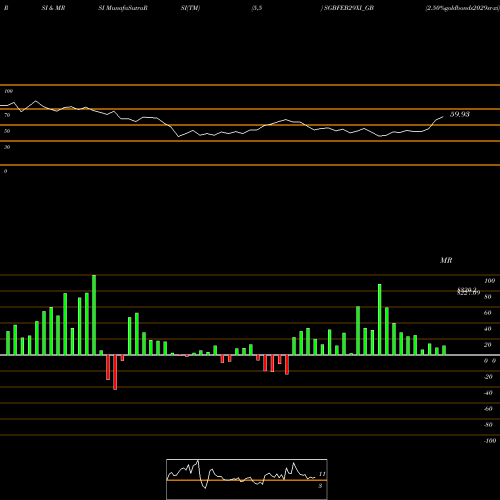Click the 11 label in the mini chart

click(x=322, y=474)
